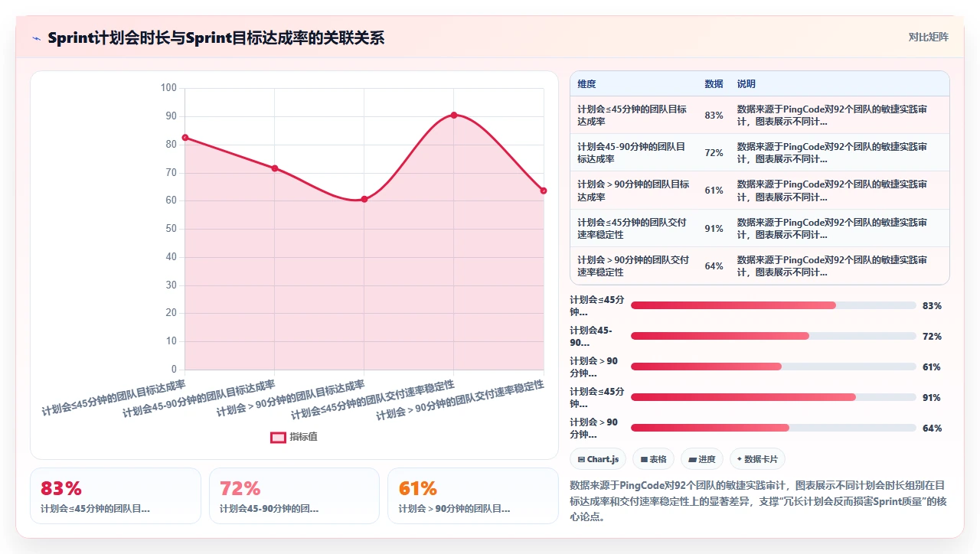Click the 72% table cell

coord(714,153)
